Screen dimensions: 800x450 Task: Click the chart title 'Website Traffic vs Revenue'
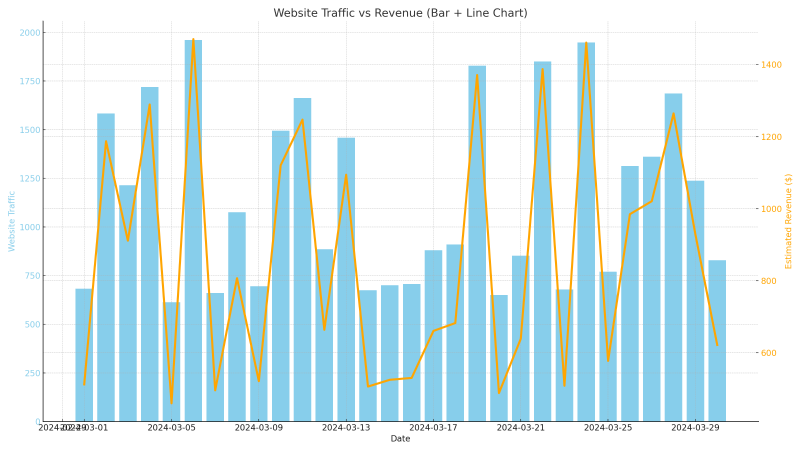click(400, 13)
